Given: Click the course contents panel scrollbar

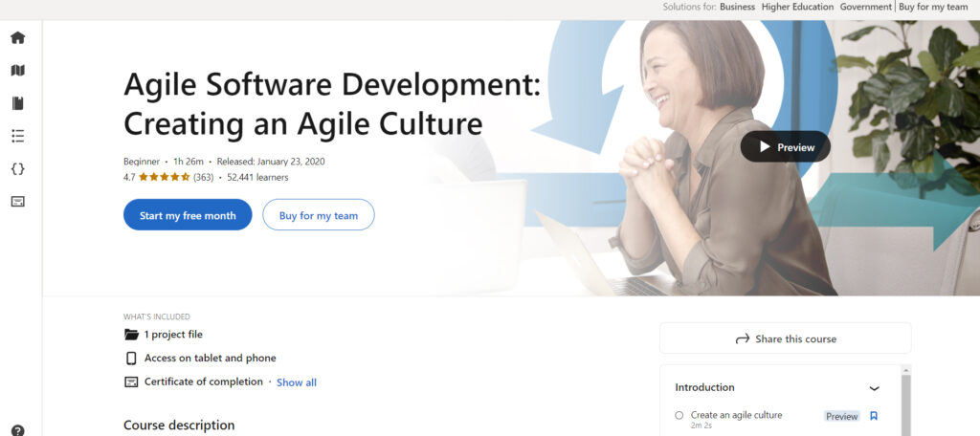Looking at the screenshot, I should tap(905, 402).
